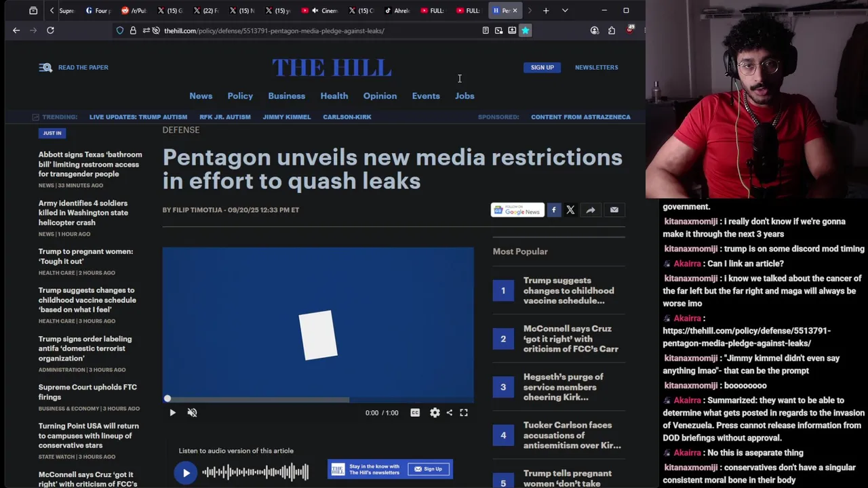This screenshot has height=488, width=868.
Task: Open Tucker Carlson antisemitism popular story
Action: pyautogui.click(x=572, y=435)
